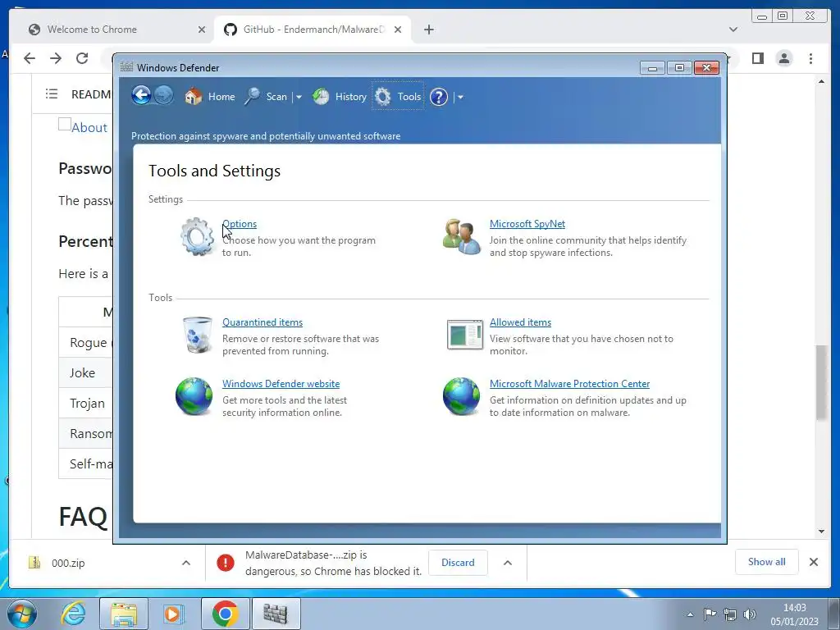Go back in Windows Defender
The height and width of the screenshot is (630, 840).
tap(141, 96)
